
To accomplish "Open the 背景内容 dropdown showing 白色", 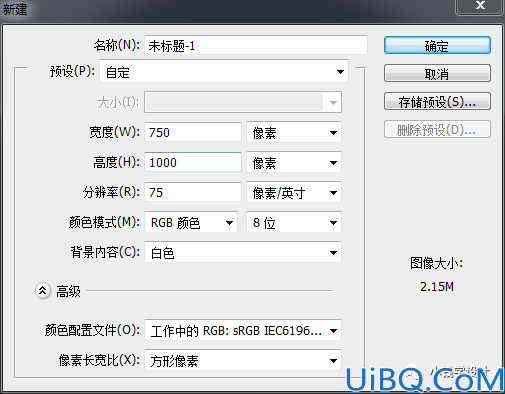I will pyautogui.click(x=243, y=252).
